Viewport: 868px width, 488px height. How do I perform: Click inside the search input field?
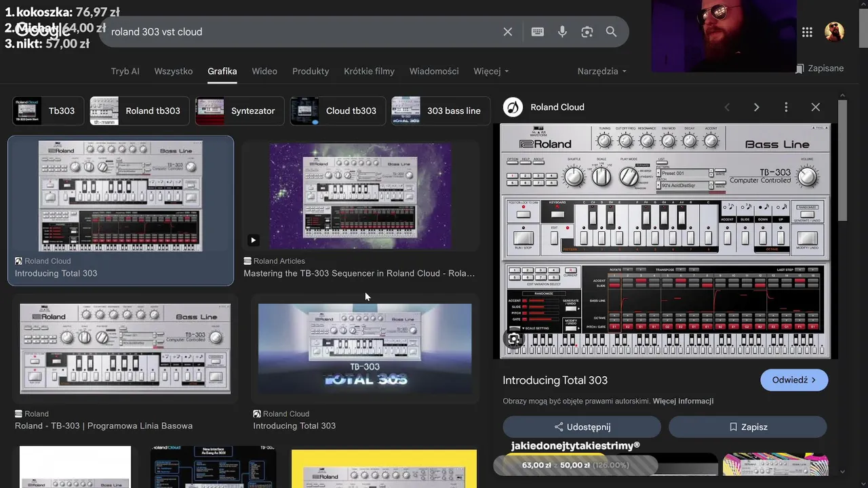pos(302,32)
